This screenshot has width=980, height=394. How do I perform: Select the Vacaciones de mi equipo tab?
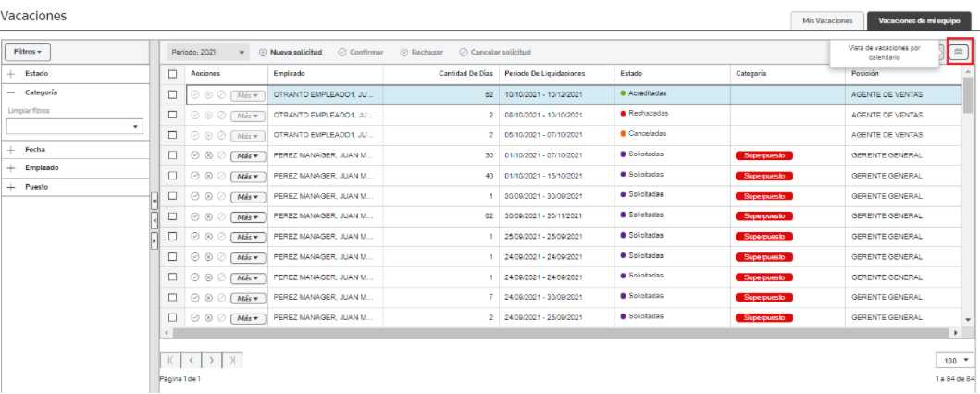point(919,20)
